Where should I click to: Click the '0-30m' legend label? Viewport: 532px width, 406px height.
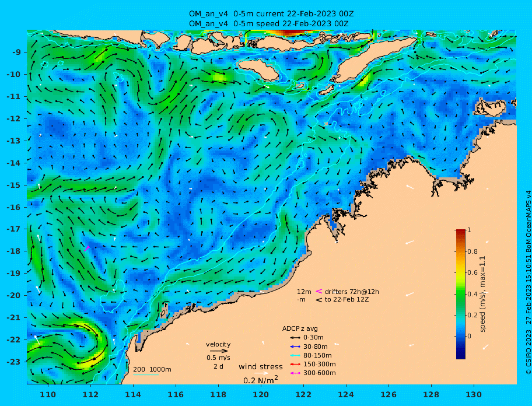pos(313,338)
